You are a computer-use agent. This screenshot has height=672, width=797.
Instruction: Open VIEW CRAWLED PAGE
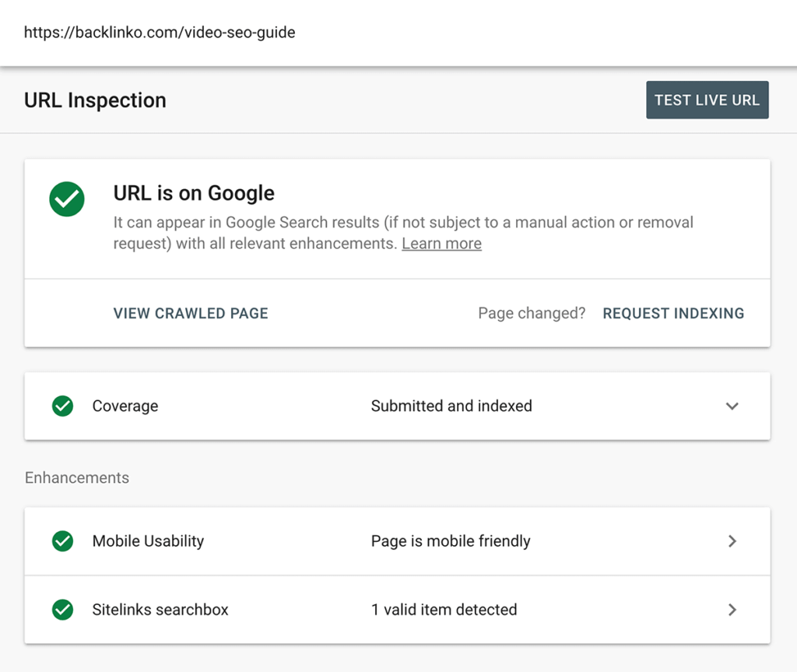(191, 313)
